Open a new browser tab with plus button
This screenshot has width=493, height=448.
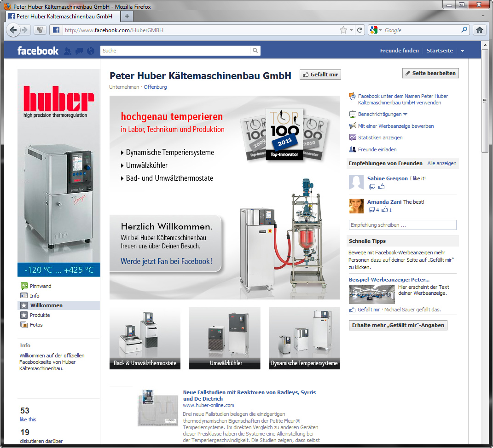(127, 16)
